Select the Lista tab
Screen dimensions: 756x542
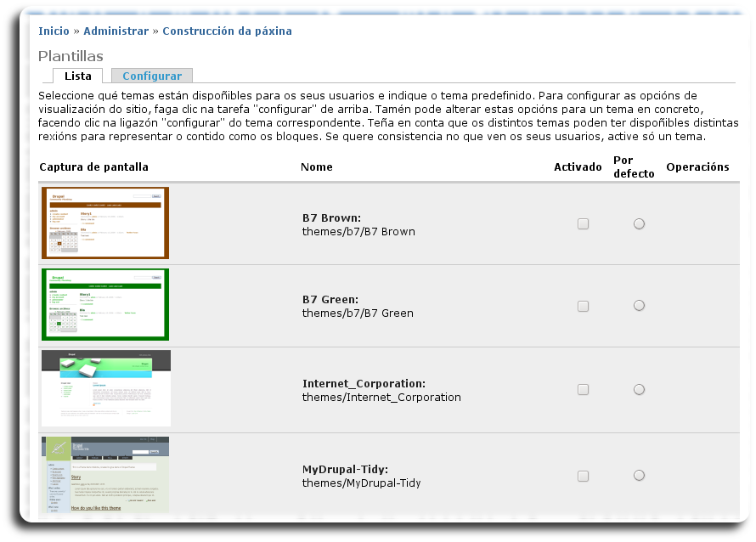click(x=78, y=76)
